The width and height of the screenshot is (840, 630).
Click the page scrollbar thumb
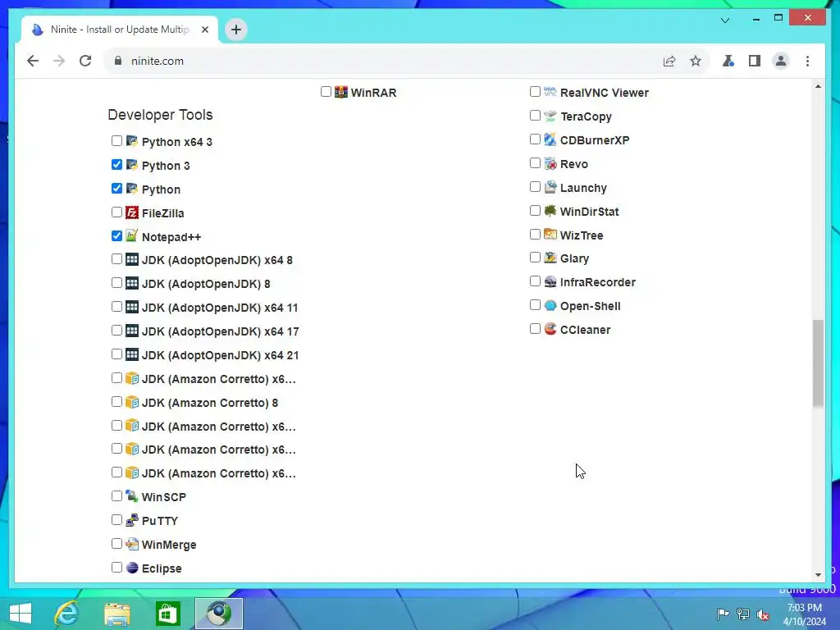[x=818, y=363]
